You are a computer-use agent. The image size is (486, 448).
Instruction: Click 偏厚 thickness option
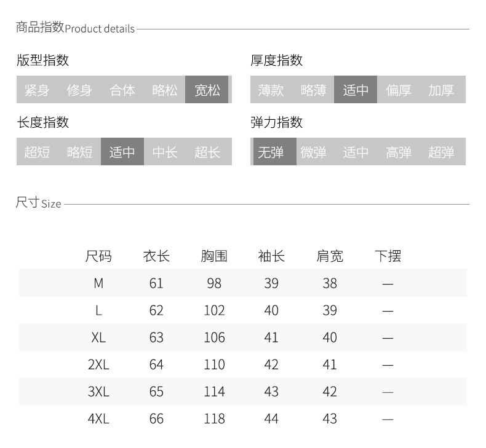pos(399,90)
